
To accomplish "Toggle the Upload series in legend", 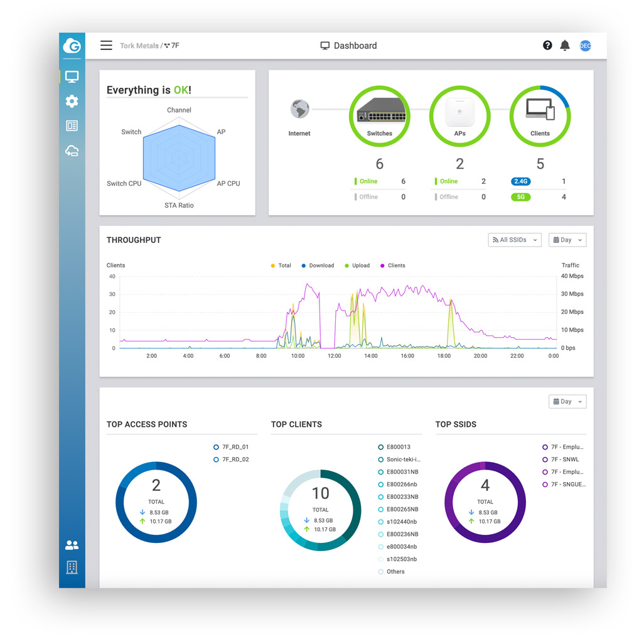I will [x=357, y=266].
